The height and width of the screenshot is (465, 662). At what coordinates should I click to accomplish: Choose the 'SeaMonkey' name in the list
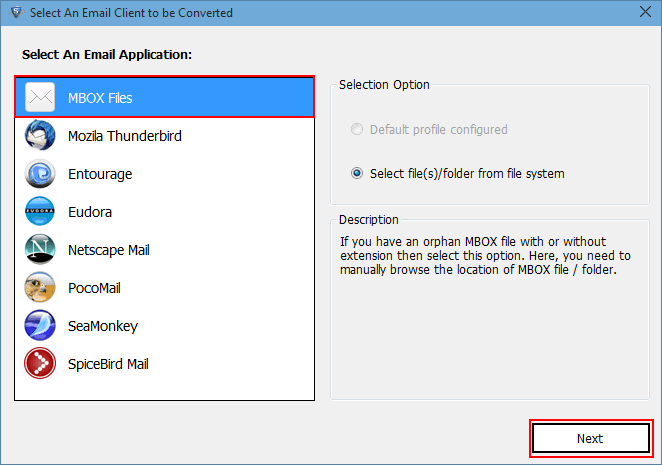click(x=102, y=326)
